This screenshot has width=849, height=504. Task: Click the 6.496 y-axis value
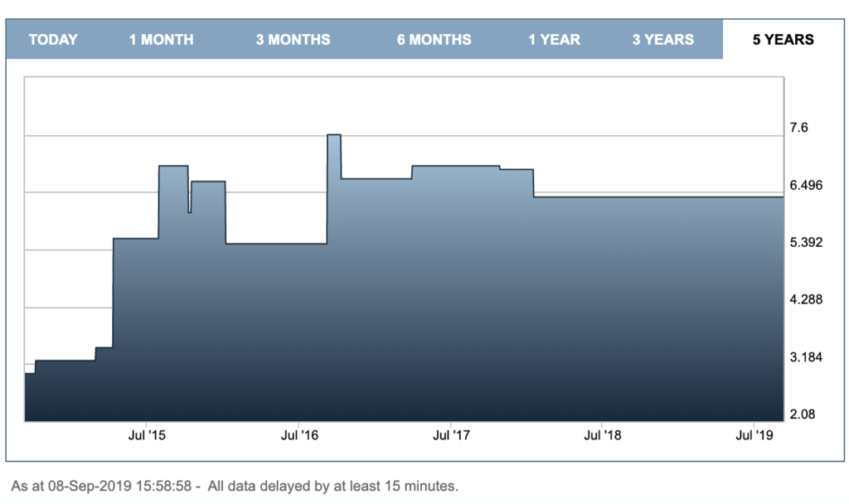click(806, 185)
